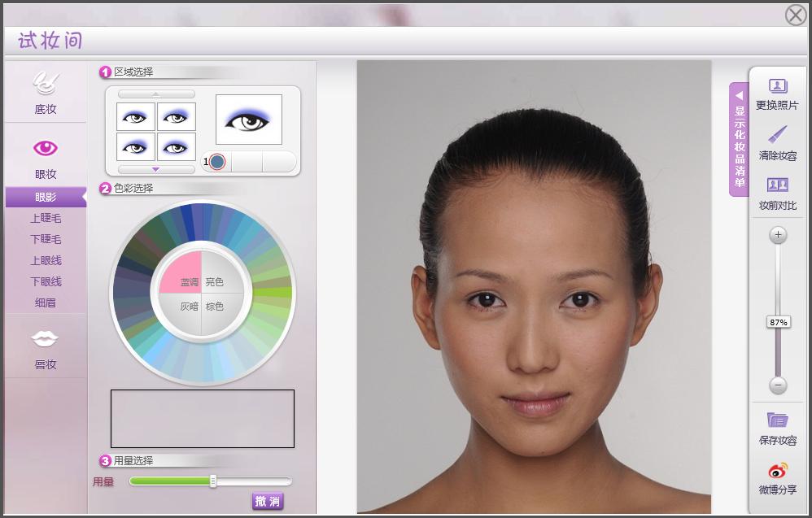
Task: Open the 妆前对比 before-after comparison
Action: pyautogui.click(x=777, y=194)
